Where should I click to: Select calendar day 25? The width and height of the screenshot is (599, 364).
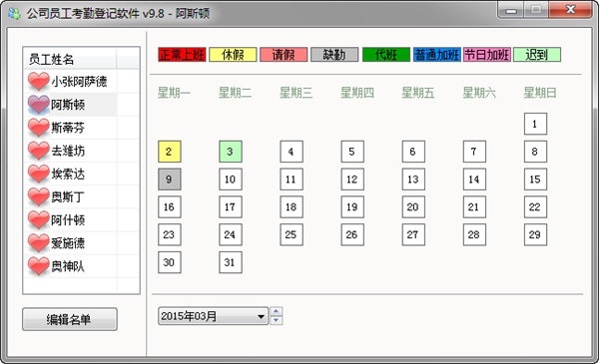[x=292, y=234]
